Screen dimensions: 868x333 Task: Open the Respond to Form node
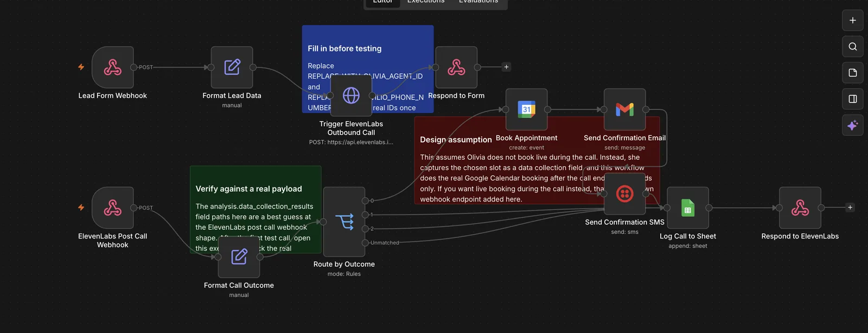456,67
